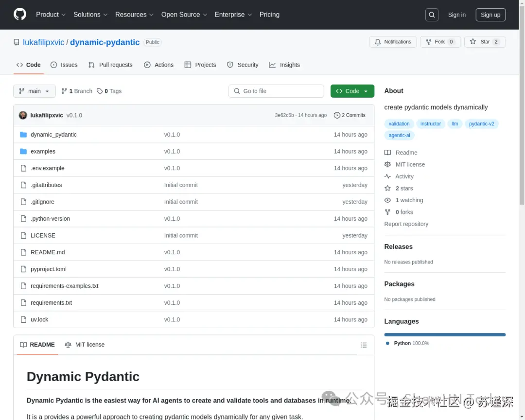Open the README.md file
This screenshot has height=420, width=525.
pos(48,252)
